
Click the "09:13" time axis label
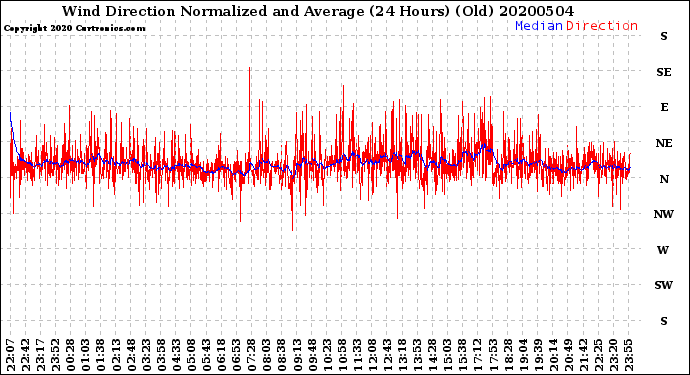[x=297, y=355]
